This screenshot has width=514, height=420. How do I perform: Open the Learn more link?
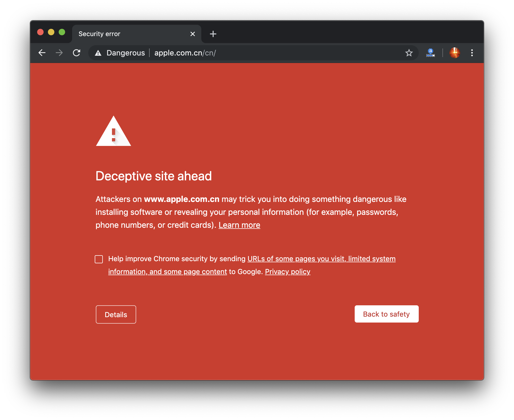click(239, 225)
